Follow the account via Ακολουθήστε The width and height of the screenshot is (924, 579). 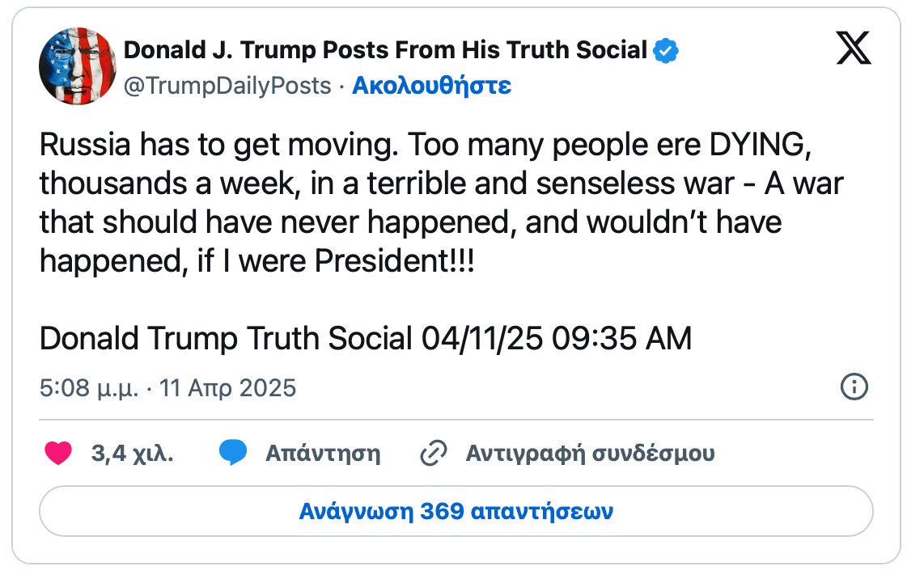coord(431,86)
